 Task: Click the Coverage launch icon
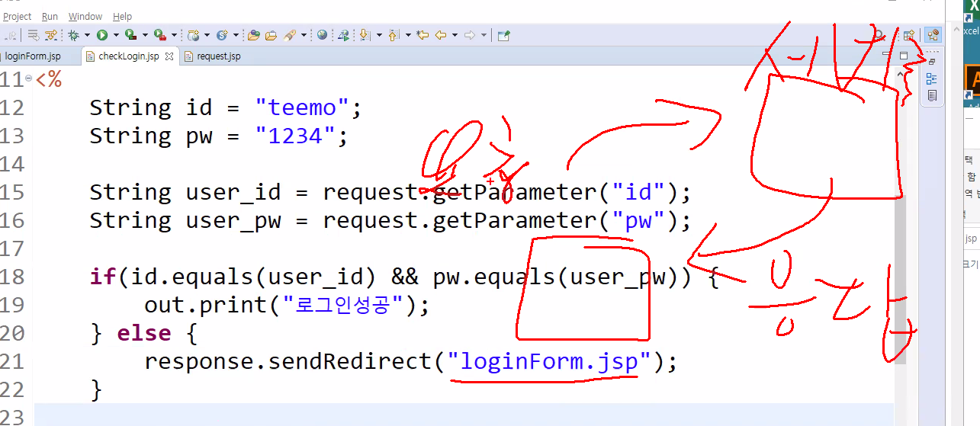[x=130, y=35]
